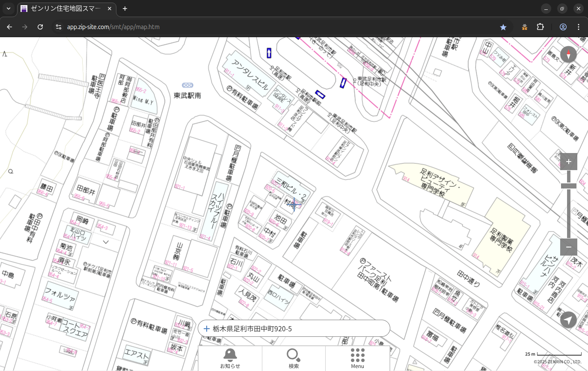The image size is (588, 371).
Task: Click the 中村 house label
Action: (270, 231)
